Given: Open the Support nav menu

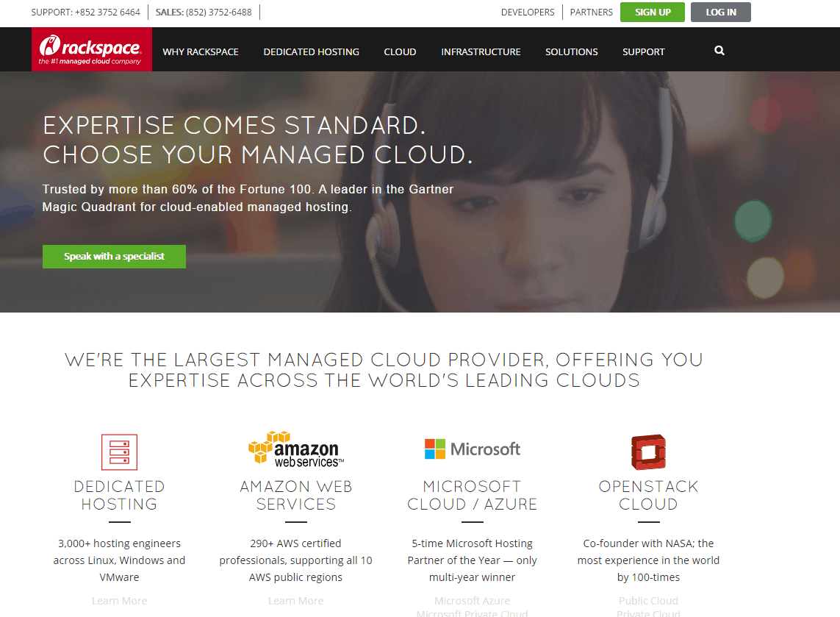Looking at the screenshot, I should pyautogui.click(x=643, y=52).
